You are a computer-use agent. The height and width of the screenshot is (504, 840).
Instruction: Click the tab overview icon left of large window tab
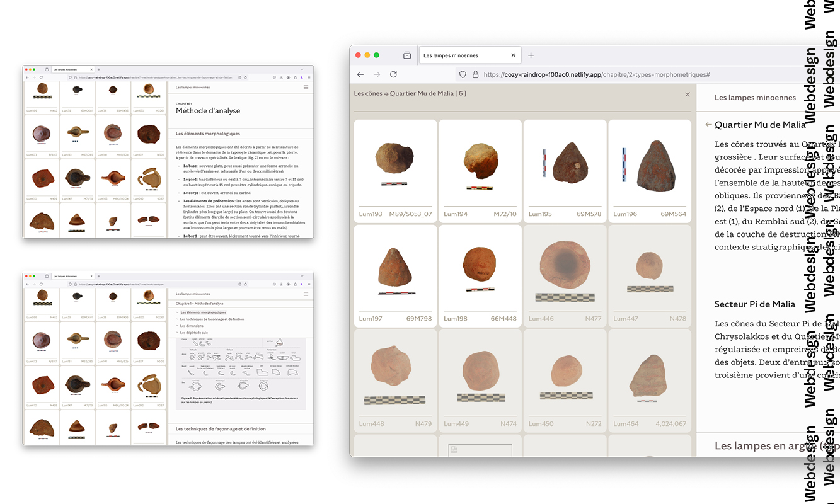pyautogui.click(x=407, y=55)
